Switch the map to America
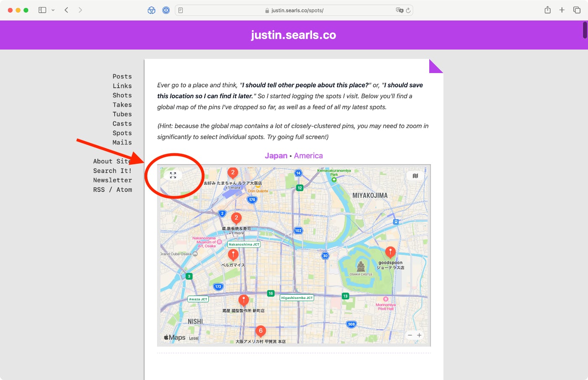Viewport: 588px width, 380px height. [308, 156]
